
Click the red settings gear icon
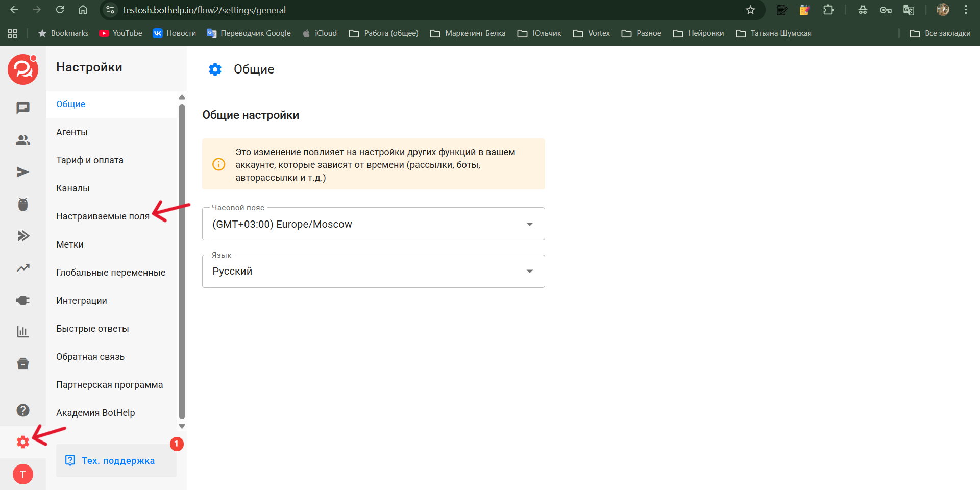pyautogui.click(x=23, y=442)
